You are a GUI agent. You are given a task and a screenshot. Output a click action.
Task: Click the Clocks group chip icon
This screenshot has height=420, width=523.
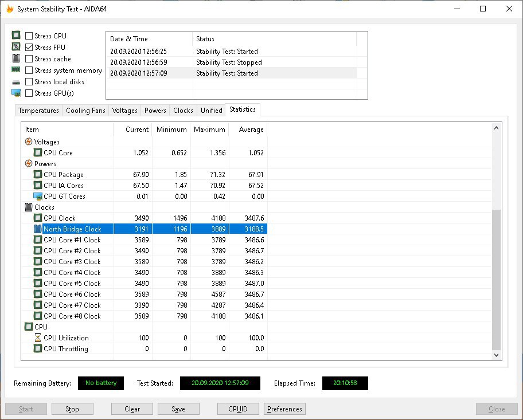29,207
